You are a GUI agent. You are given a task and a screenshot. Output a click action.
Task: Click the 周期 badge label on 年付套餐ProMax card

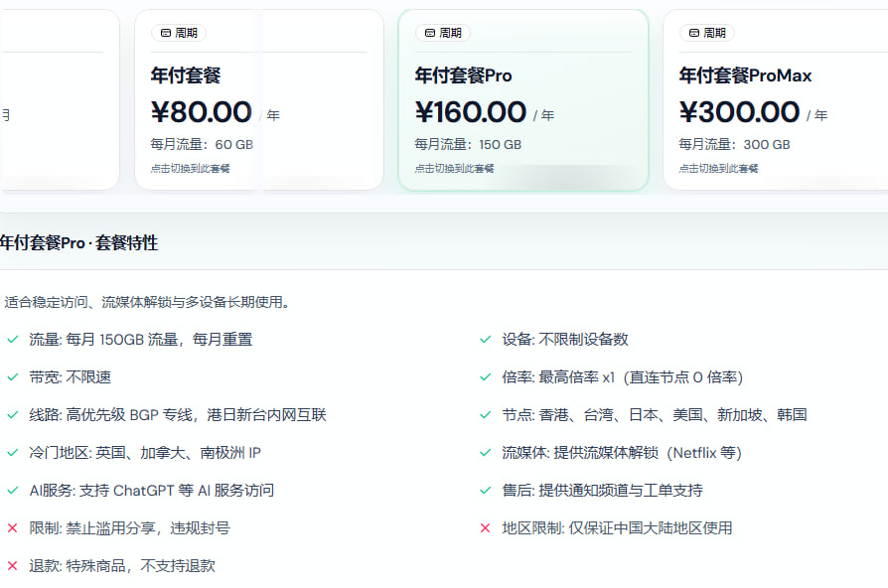(x=714, y=33)
